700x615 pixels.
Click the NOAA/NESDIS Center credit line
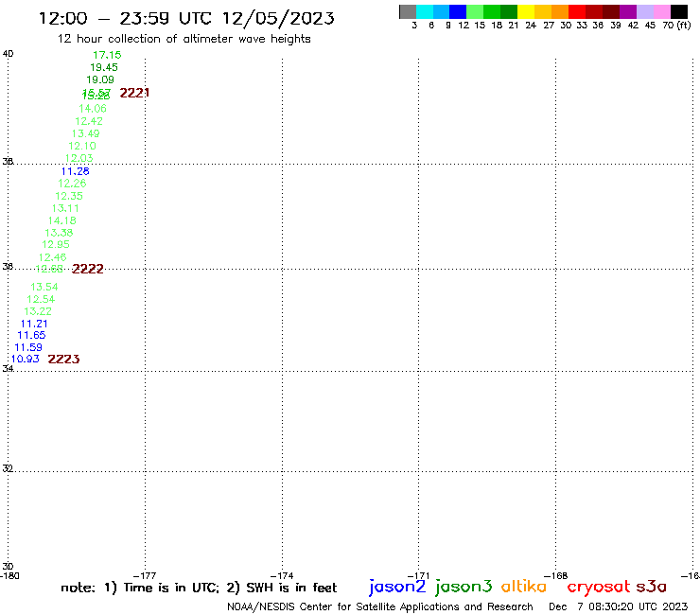coord(380,606)
